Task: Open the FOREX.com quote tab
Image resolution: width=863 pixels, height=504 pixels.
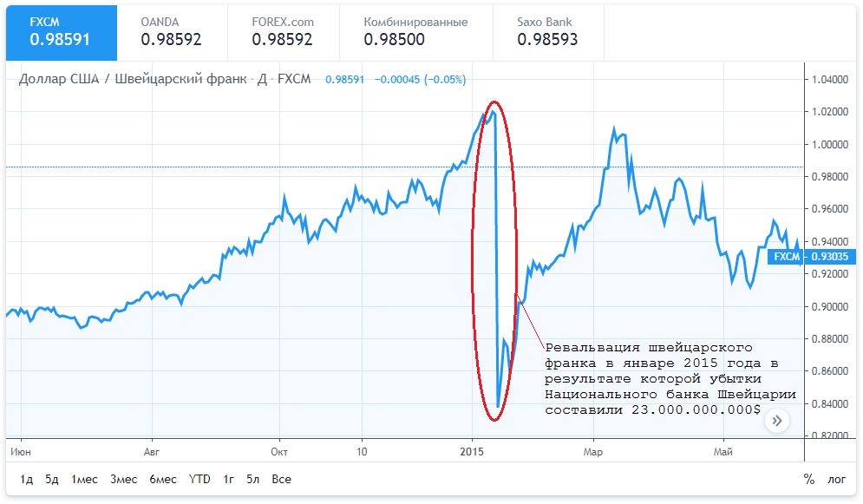Action: [x=283, y=31]
